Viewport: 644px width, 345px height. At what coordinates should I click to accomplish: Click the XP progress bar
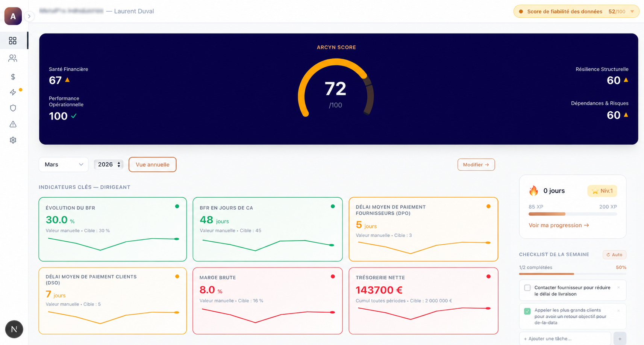[573, 214]
